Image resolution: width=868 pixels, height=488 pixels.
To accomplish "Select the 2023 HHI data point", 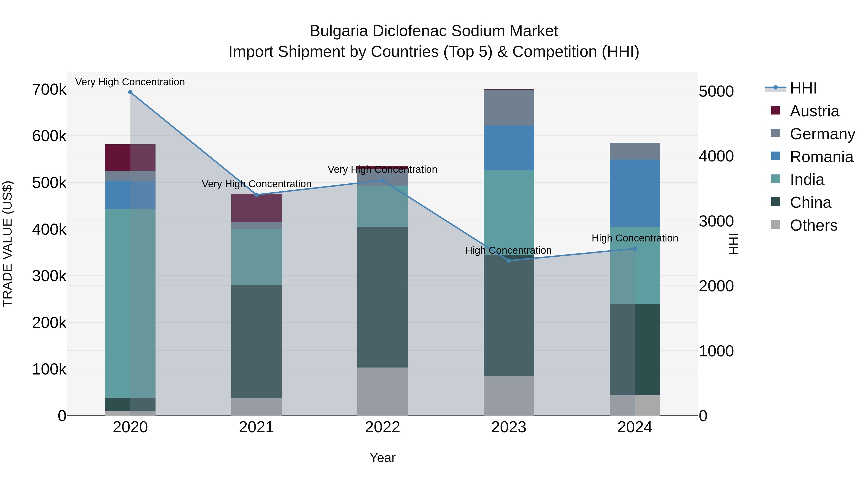I will pyautogui.click(x=509, y=261).
